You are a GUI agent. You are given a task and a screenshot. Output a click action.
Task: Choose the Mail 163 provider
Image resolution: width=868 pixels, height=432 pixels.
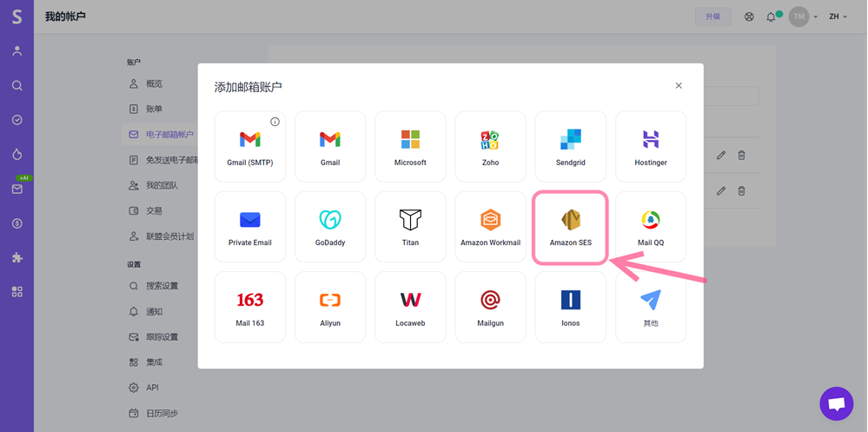(249, 307)
